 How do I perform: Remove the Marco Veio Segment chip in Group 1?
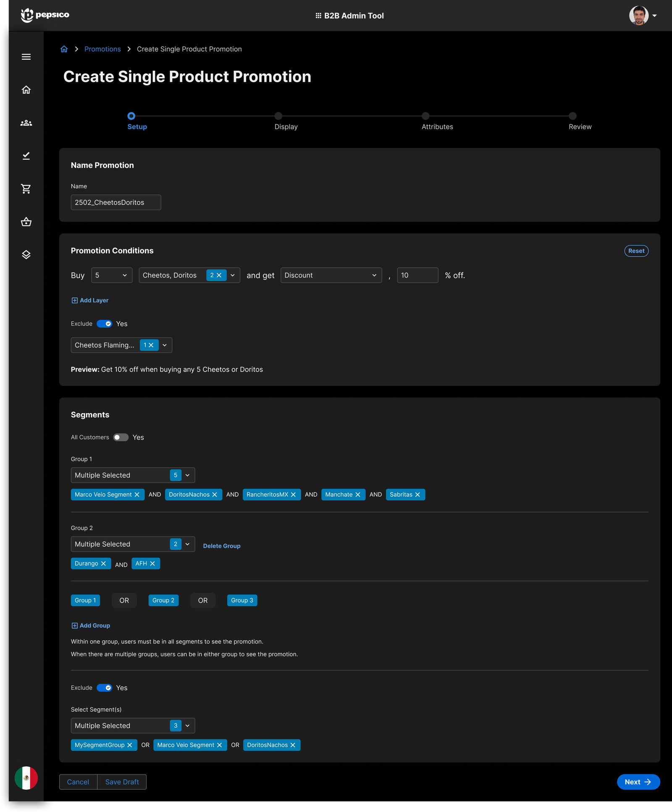137,495
